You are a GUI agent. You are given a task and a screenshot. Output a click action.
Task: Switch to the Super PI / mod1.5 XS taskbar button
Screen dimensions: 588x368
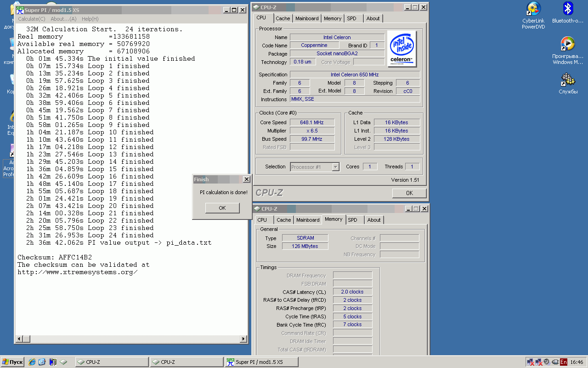point(261,362)
